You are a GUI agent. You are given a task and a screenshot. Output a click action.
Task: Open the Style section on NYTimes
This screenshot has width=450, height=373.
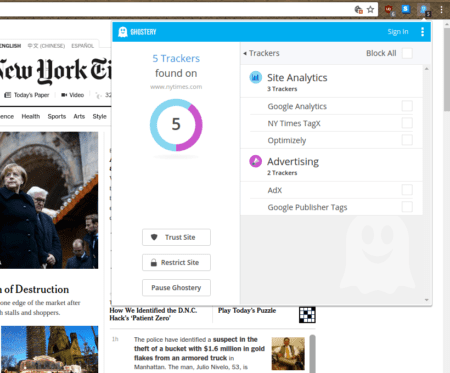(99, 116)
